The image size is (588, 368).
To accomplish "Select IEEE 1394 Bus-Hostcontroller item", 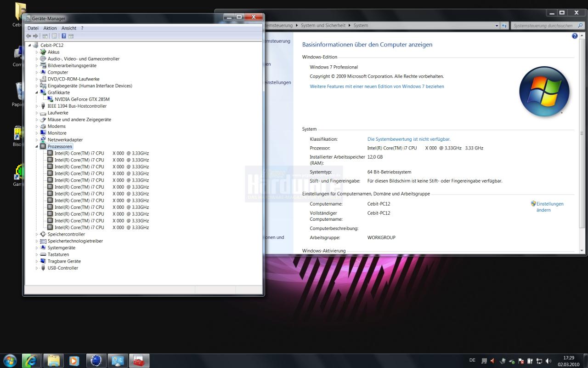I will click(77, 106).
